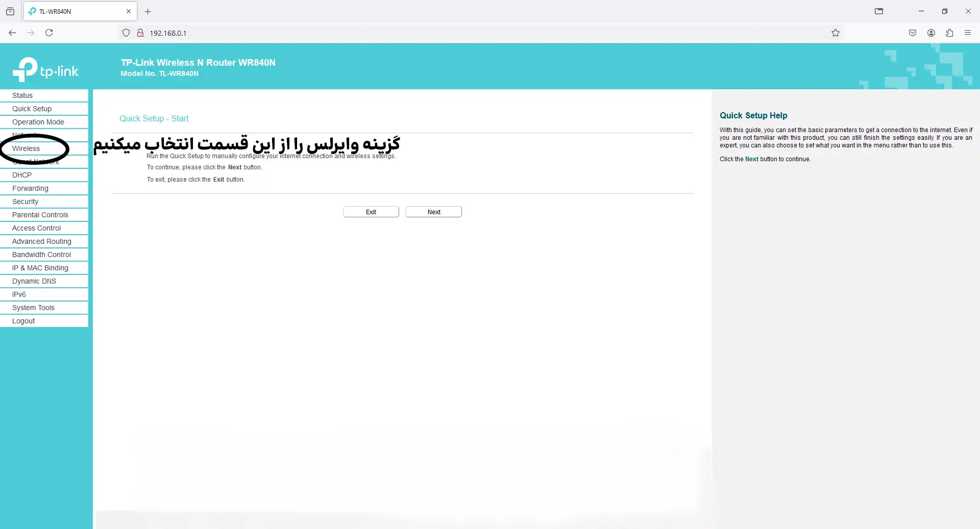
Task: Open Access Control settings
Action: [44, 228]
